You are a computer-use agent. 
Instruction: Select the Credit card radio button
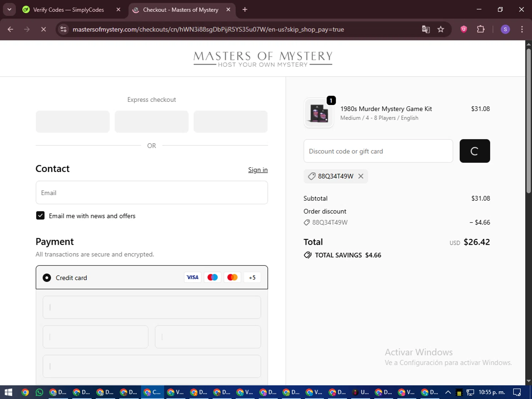click(47, 278)
